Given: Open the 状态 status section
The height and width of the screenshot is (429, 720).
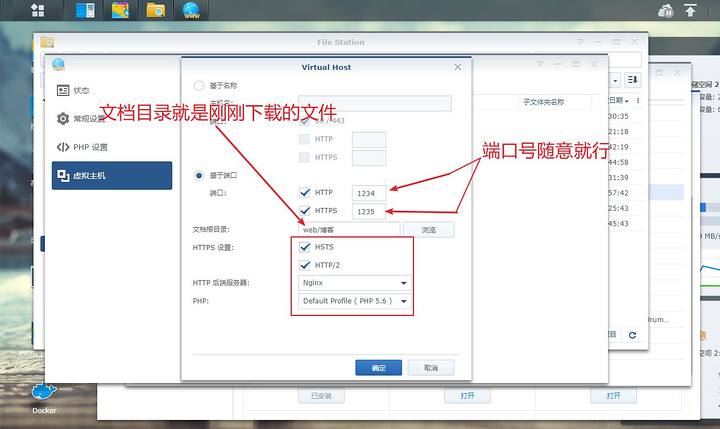Looking at the screenshot, I should (x=112, y=90).
